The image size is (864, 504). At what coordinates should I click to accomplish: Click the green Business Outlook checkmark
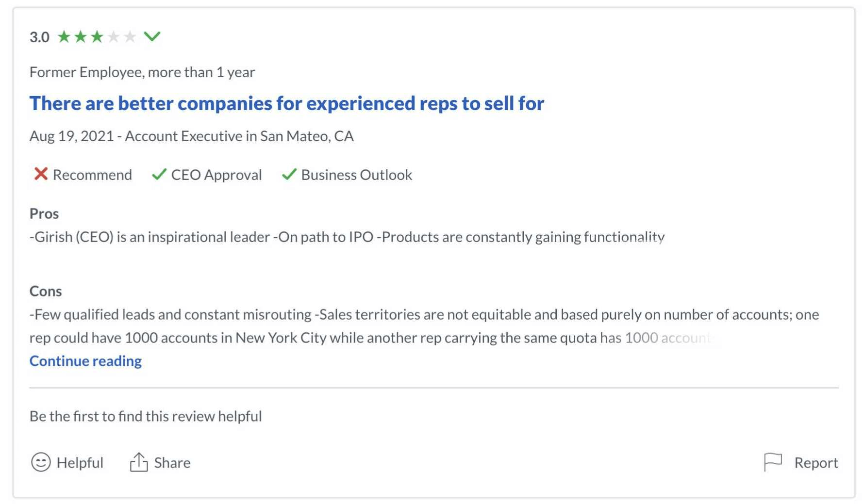coord(289,175)
